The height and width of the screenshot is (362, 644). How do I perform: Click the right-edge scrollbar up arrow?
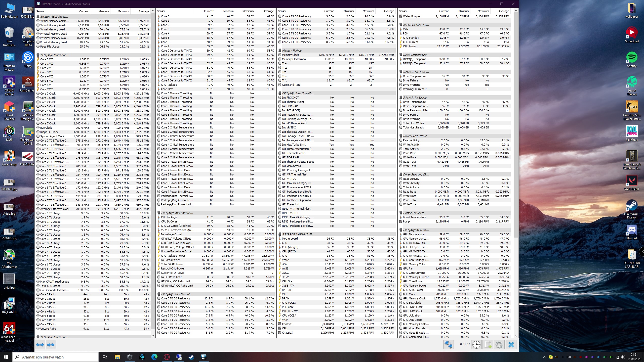coord(516,11)
